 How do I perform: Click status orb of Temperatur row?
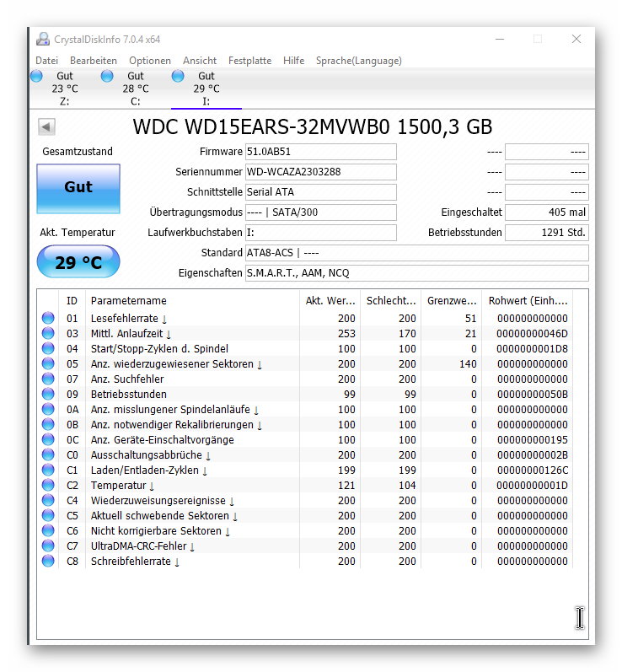[48, 485]
